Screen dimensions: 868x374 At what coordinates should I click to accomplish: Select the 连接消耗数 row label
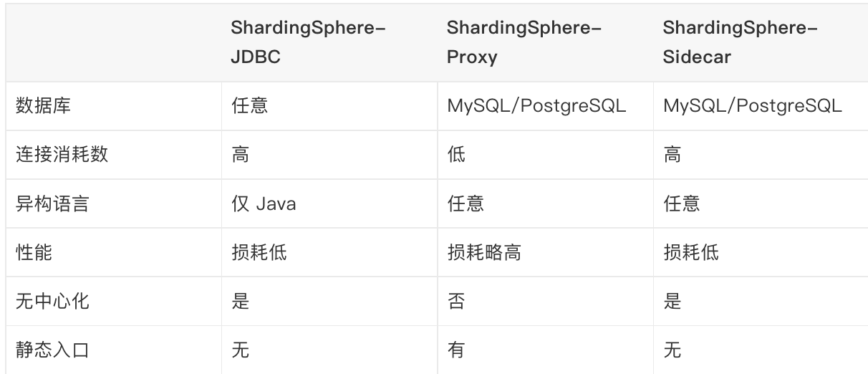coord(62,154)
